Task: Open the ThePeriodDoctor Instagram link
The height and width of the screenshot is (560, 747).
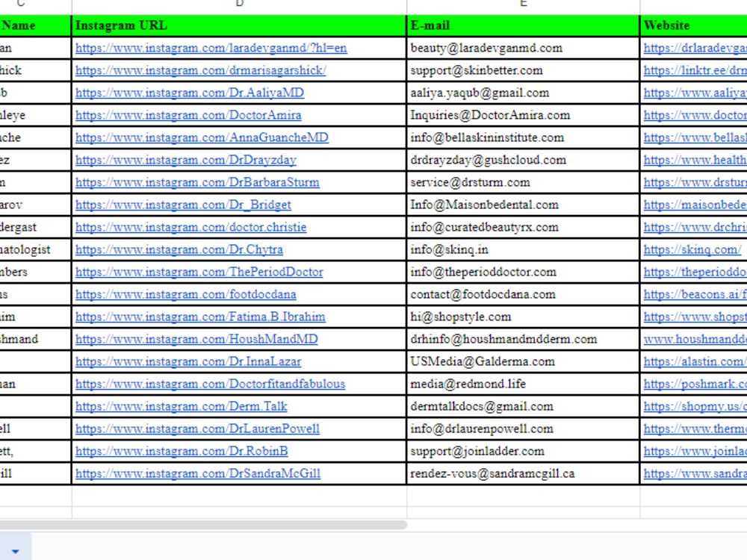Action: [199, 272]
